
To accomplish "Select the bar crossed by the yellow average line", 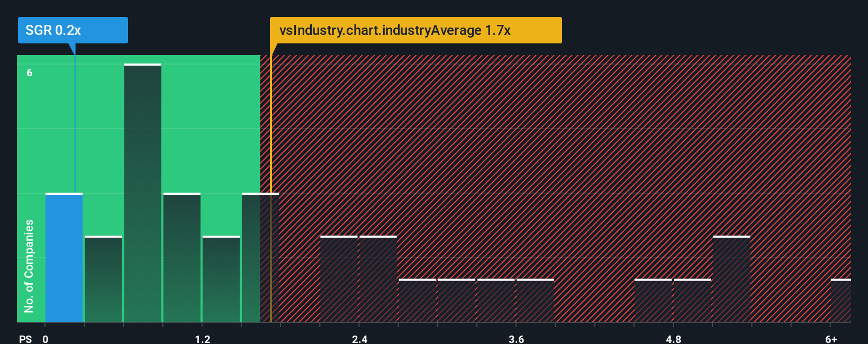I will [x=260, y=258].
